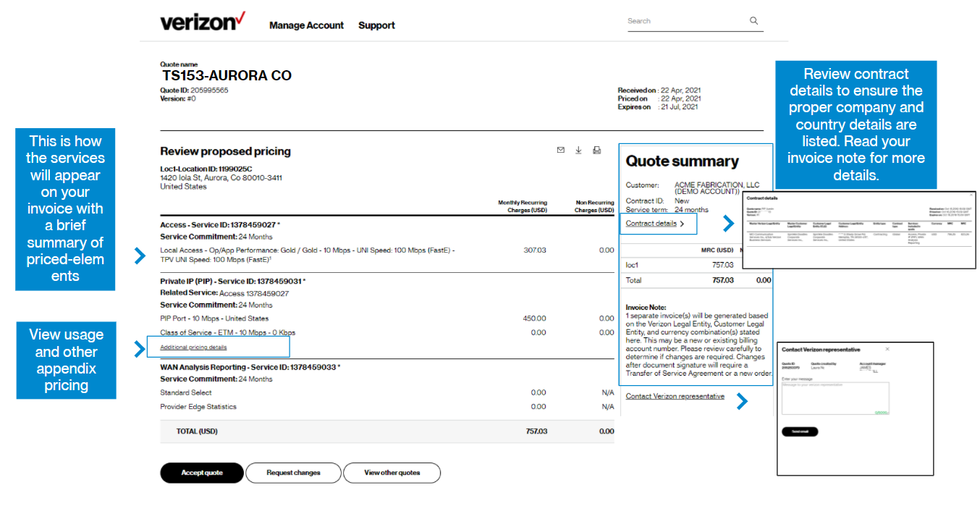
Task: Print the quote using printer icon
Action: (x=597, y=151)
